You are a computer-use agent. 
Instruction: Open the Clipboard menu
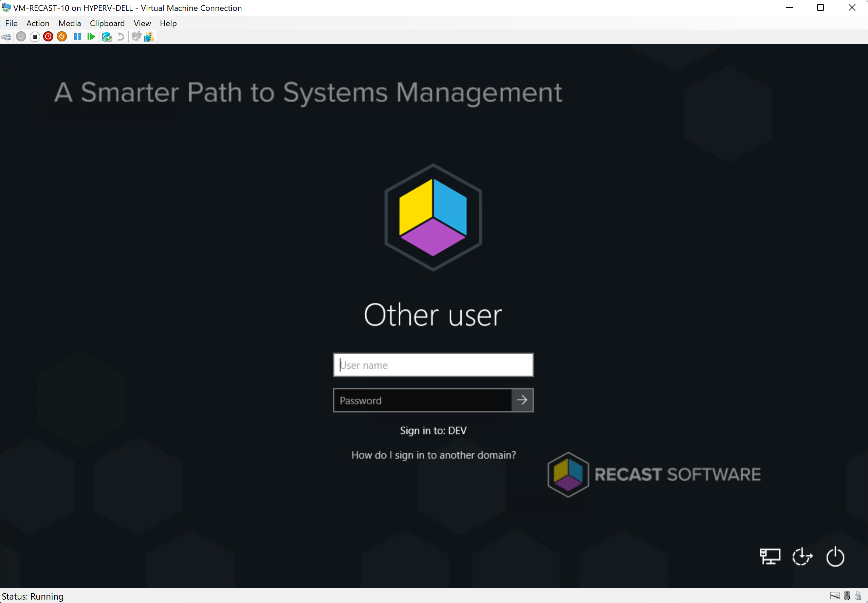[107, 23]
